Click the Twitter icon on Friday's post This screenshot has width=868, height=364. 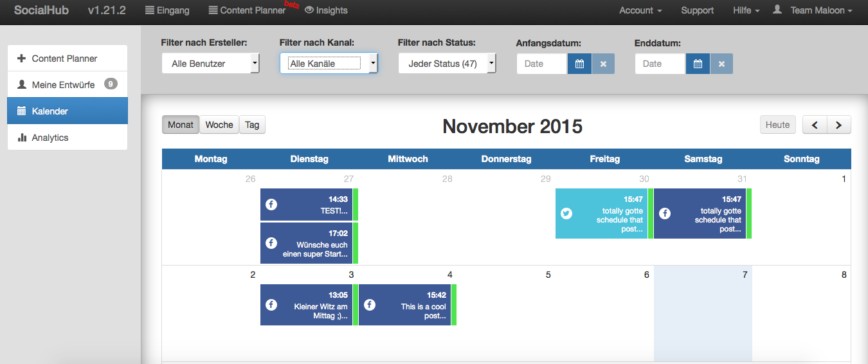click(x=566, y=214)
